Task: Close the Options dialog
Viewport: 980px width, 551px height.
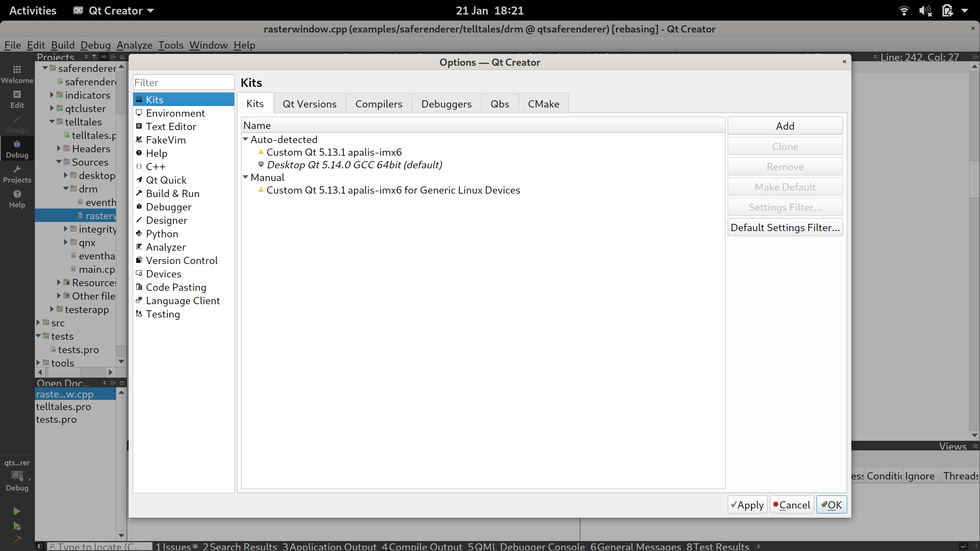Action: (844, 62)
